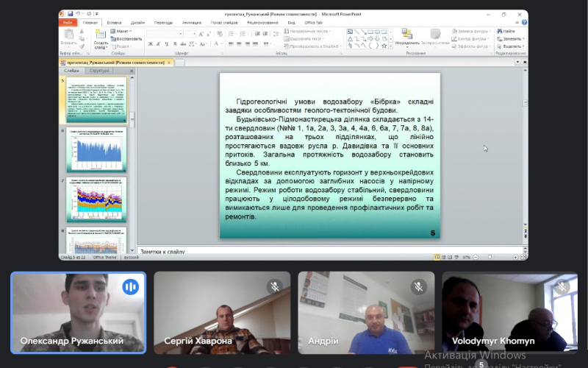Select the right block arrow shape
588x368 pixels.
[370, 39]
